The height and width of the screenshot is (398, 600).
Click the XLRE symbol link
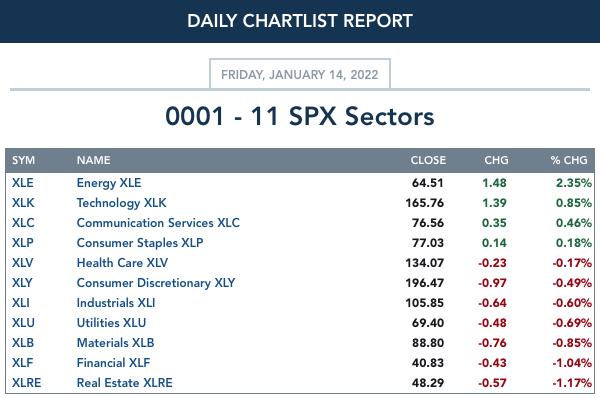tap(26, 383)
